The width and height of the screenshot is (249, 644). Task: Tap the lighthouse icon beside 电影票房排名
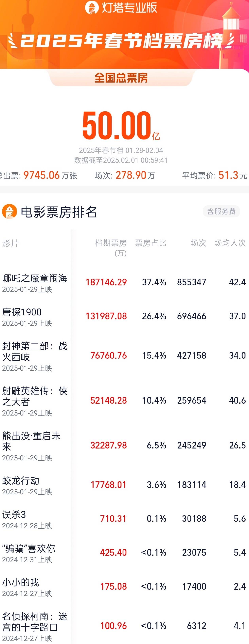(9, 212)
